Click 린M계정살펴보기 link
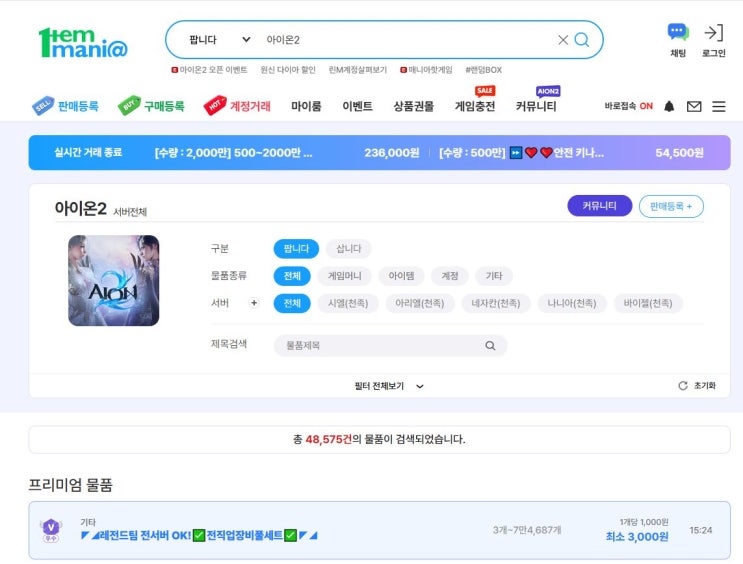 [x=358, y=70]
